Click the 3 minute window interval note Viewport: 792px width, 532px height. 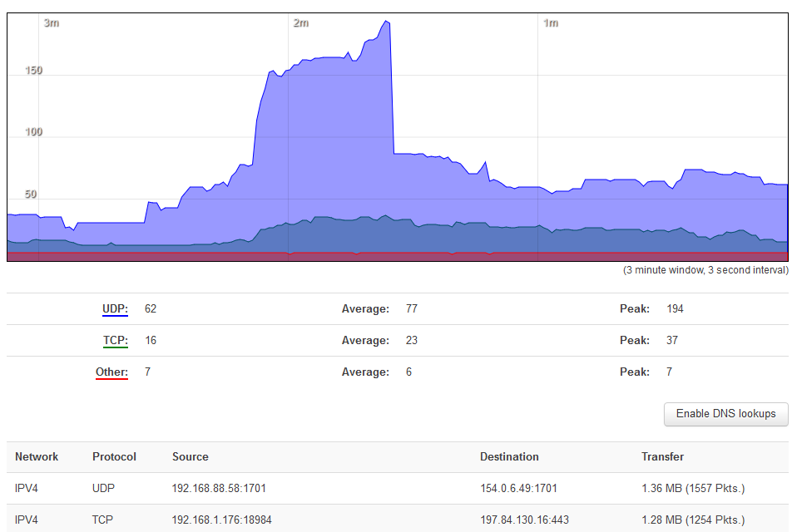(x=705, y=270)
